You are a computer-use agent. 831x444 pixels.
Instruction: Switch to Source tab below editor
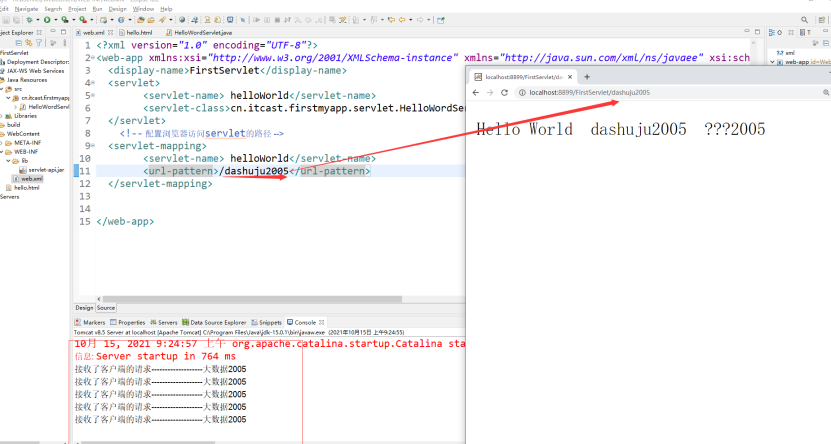pyautogui.click(x=106, y=308)
